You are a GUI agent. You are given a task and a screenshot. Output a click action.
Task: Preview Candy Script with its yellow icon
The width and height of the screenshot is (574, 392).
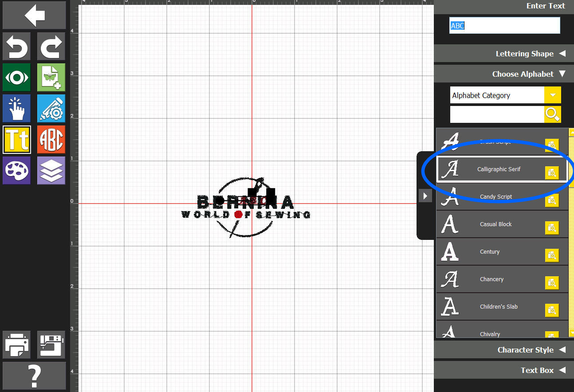click(552, 200)
